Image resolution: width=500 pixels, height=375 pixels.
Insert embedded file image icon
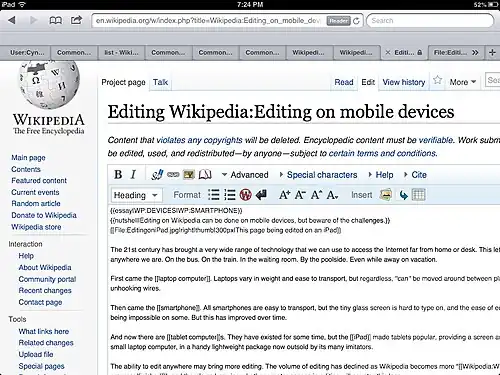[189, 174]
